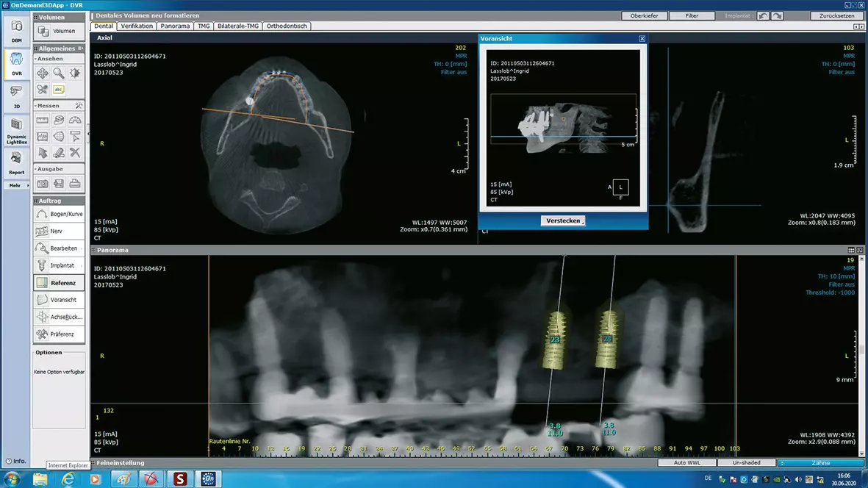Open the Präferenz settings
The width and height of the screenshot is (868, 488).
pyautogui.click(x=60, y=334)
